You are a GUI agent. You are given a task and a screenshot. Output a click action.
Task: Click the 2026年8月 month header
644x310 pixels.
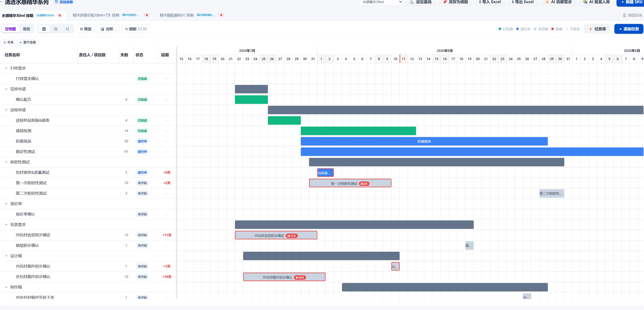[x=445, y=51]
